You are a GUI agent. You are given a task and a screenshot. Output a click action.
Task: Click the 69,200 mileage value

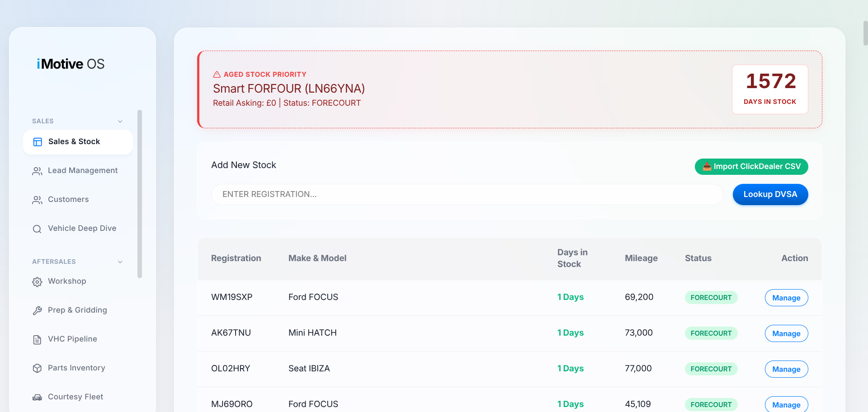[x=639, y=297]
